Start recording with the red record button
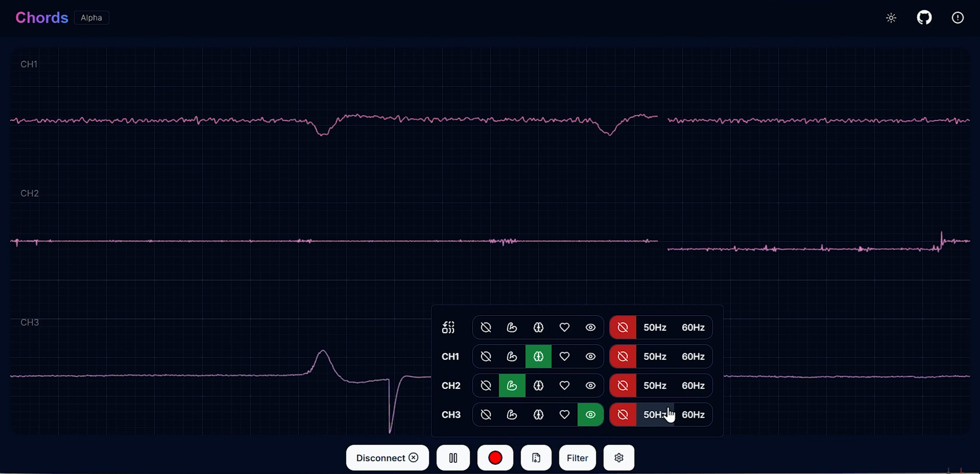The width and height of the screenshot is (980, 474). tap(494, 458)
